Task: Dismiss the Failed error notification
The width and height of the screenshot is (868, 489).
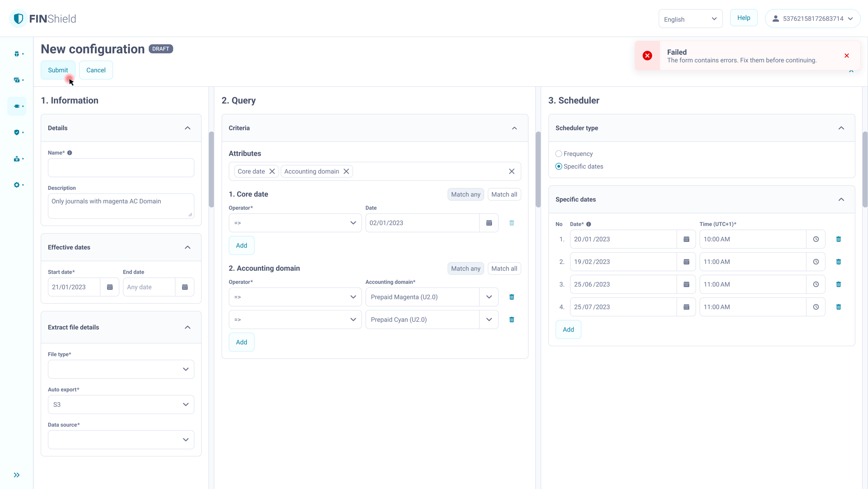Action: point(846,56)
